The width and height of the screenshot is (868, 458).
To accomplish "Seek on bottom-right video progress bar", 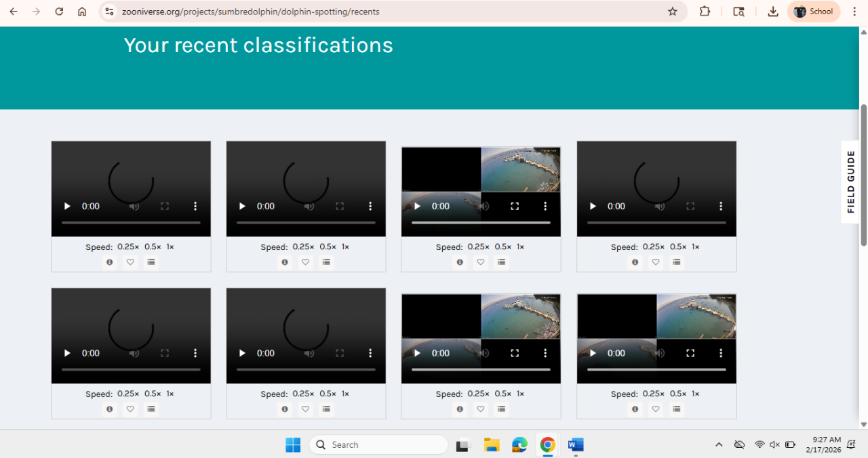I will point(656,369).
